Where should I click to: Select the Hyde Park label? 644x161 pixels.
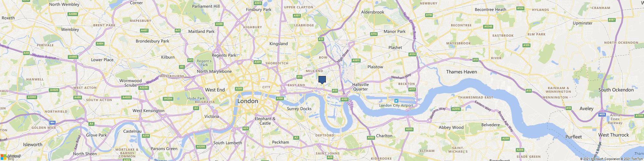click(x=196, y=98)
